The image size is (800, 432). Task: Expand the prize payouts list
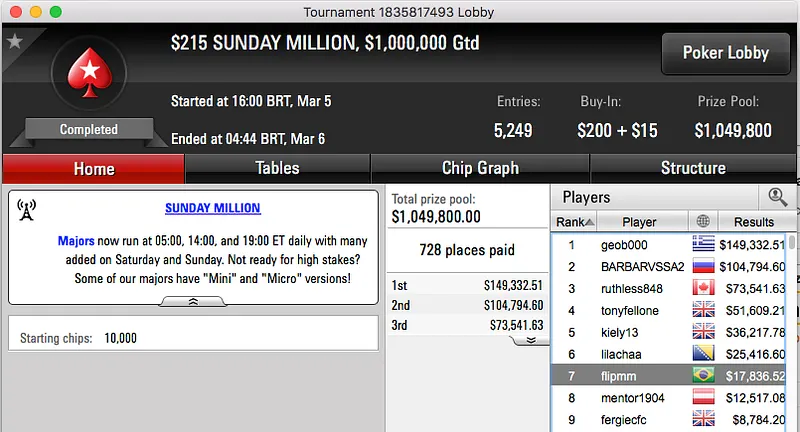coord(529,340)
